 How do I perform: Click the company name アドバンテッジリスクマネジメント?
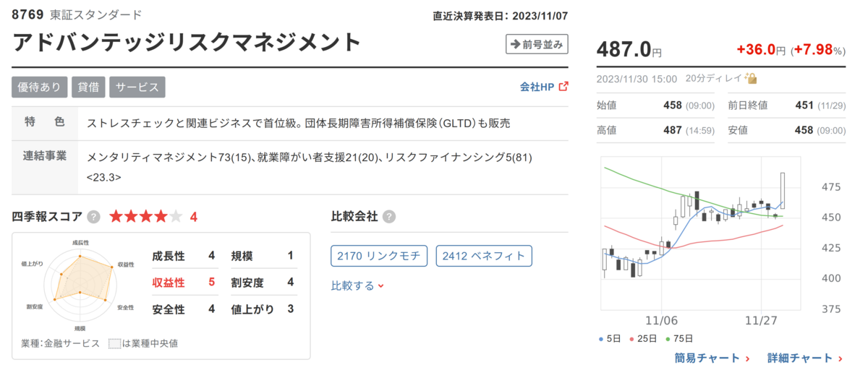[187, 42]
